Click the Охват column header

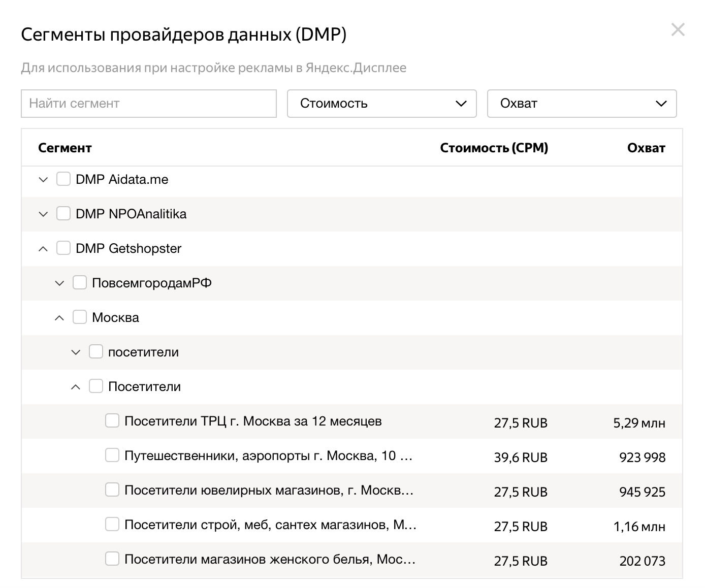(646, 148)
